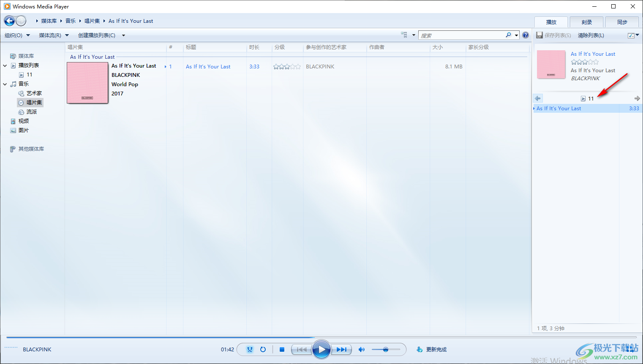This screenshot has height=364, width=643.
Task: Click 清除列表(L) button
Action: coord(591,35)
